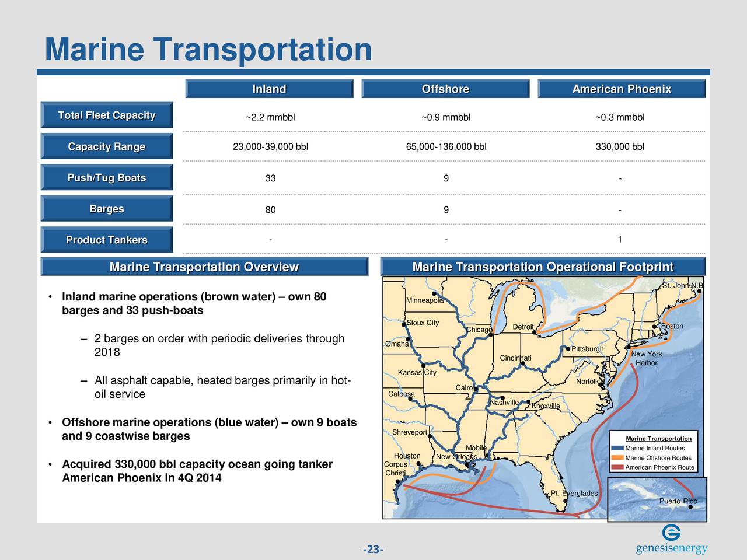Click the Cairo map label

tap(464, 388)
